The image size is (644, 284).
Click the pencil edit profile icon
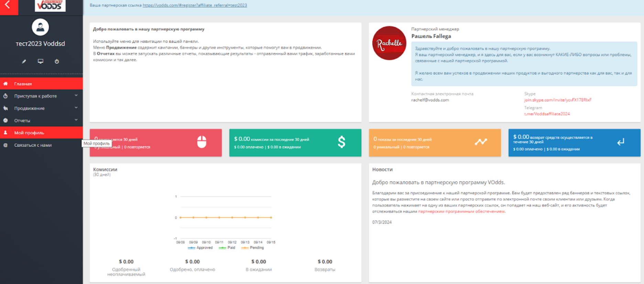[24, 61]
